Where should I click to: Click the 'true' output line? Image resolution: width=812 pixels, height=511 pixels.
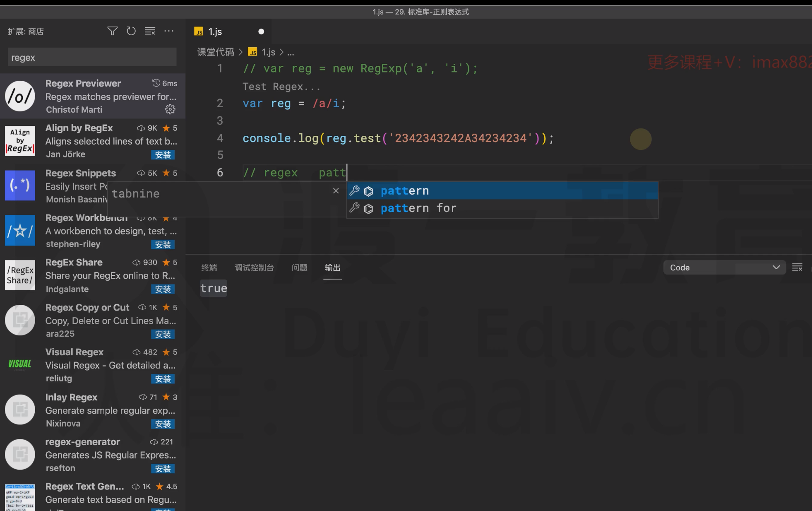coord(214,288)
